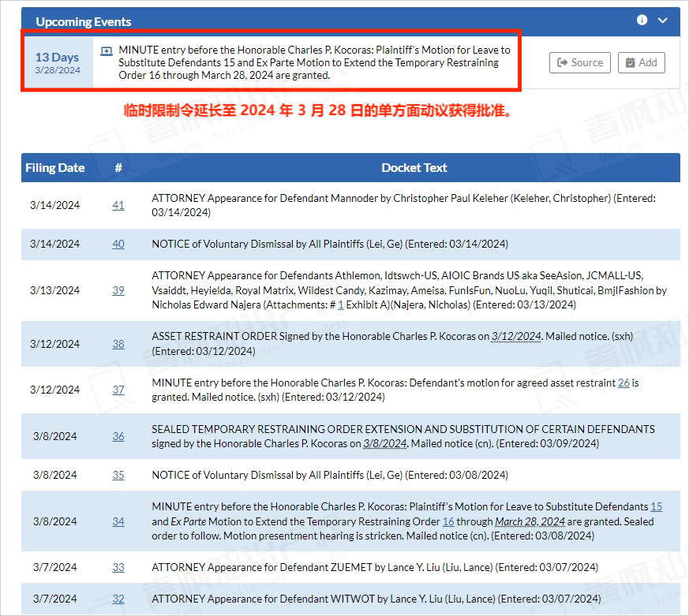Open docket entry number 39
This screenshot has width=689, height=616.
click(118, 290)
